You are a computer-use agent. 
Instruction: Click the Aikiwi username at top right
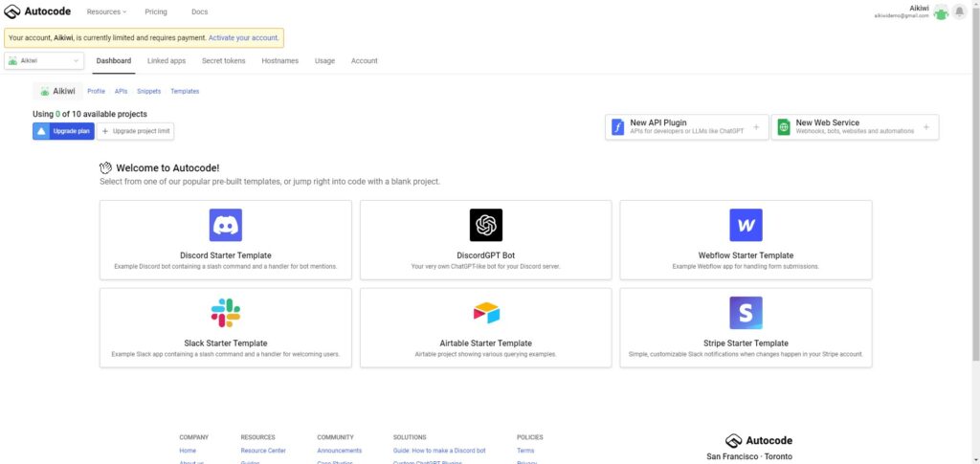919,8
